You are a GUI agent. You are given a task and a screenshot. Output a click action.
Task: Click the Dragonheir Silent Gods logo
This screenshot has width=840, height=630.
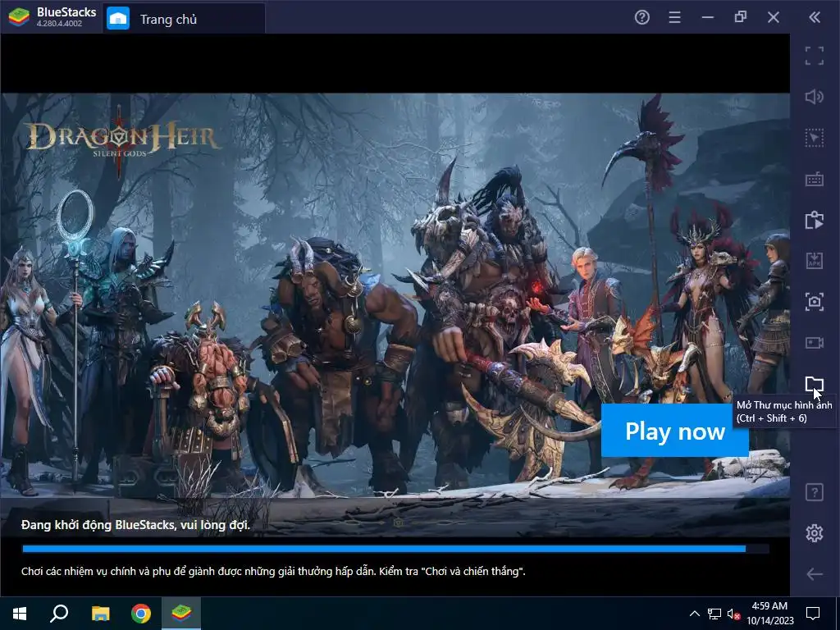click(x=123, y=140)
